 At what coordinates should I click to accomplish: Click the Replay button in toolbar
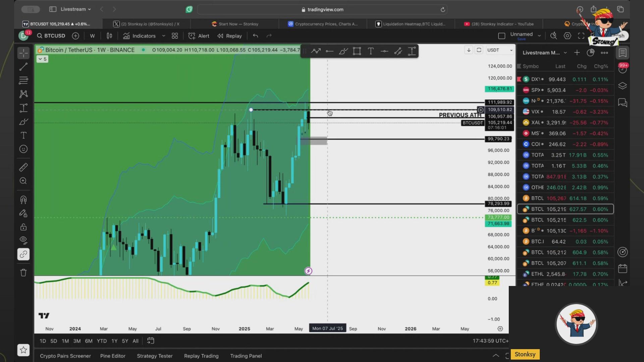230,36
